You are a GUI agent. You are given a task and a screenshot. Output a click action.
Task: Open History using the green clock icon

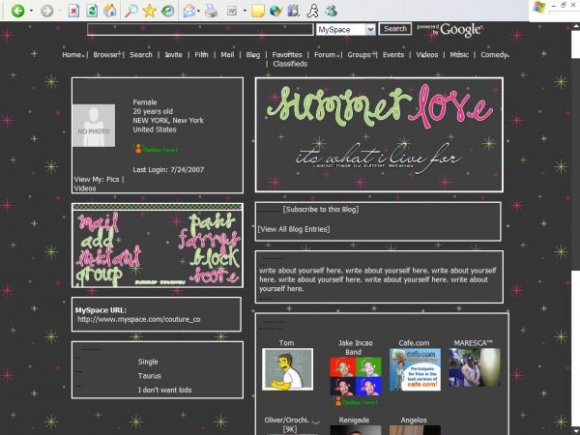[168, 11]
